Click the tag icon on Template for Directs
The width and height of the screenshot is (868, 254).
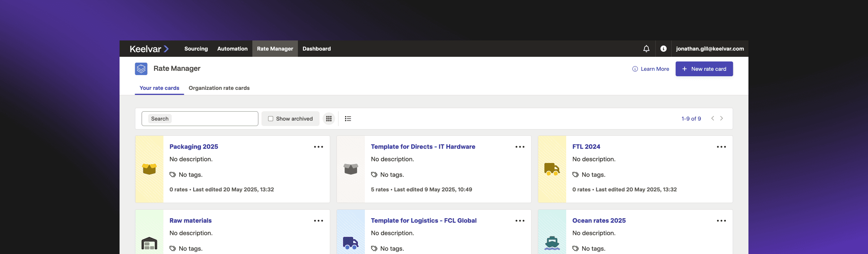(x=374, y=175)
